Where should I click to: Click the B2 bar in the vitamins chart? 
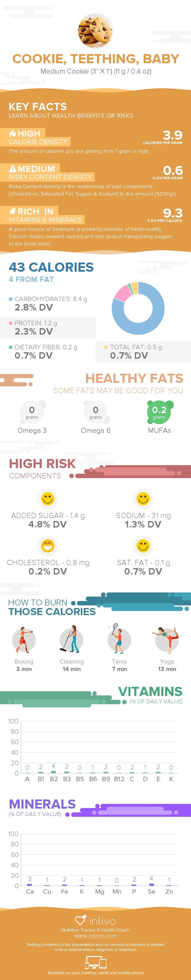coord(54,772)
